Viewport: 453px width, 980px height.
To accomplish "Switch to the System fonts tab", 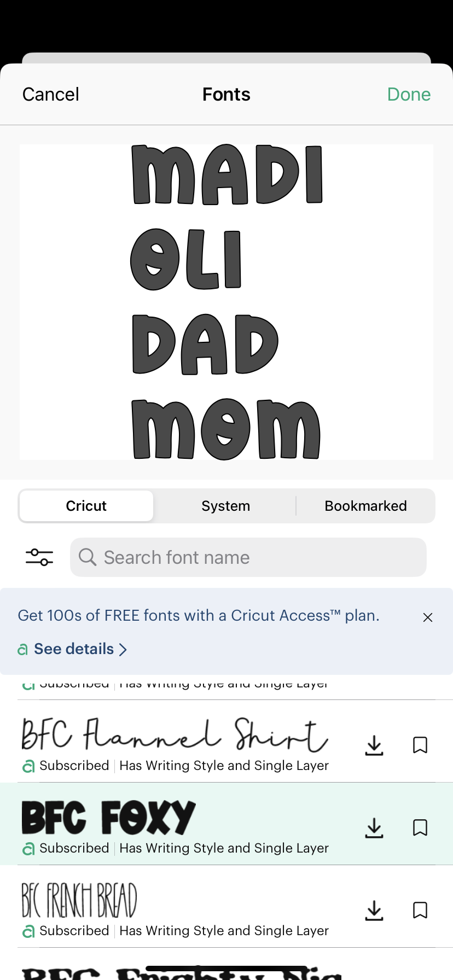I will click(225, 506).
